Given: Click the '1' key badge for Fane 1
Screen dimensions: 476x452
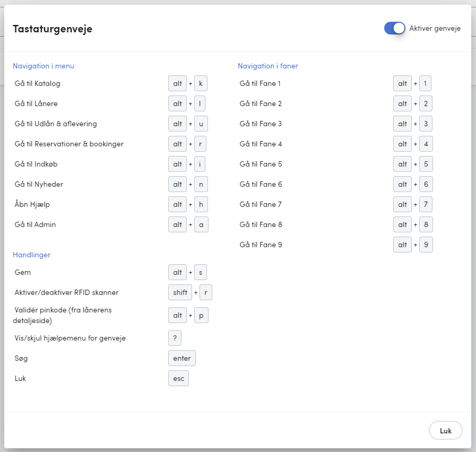Looking at the screenshot, I should click(x=425, y=83).
